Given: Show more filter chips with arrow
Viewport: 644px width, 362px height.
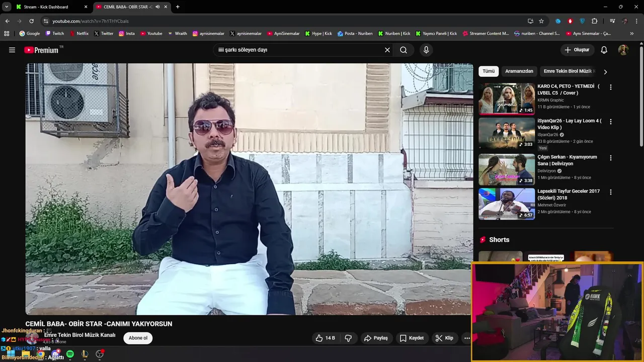Looking at the screenshot, I should [x=605, y=72].
